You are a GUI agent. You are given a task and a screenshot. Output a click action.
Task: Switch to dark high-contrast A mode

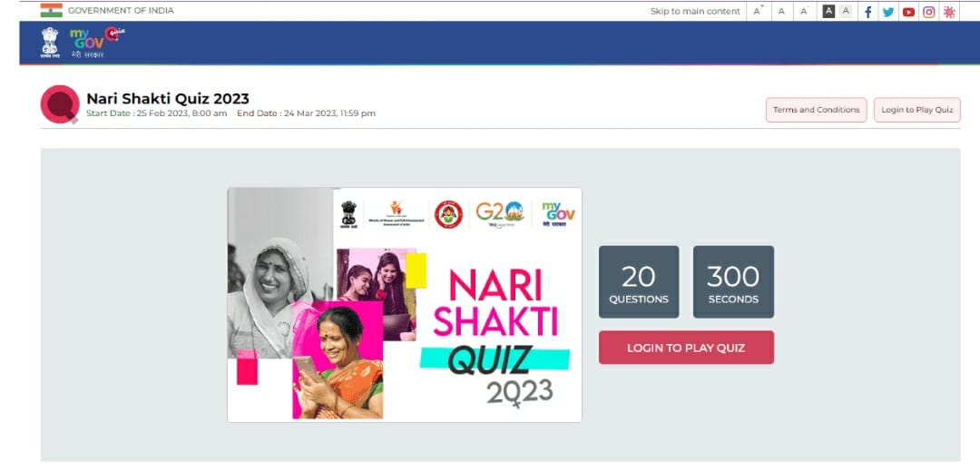(x=828, y=11)
